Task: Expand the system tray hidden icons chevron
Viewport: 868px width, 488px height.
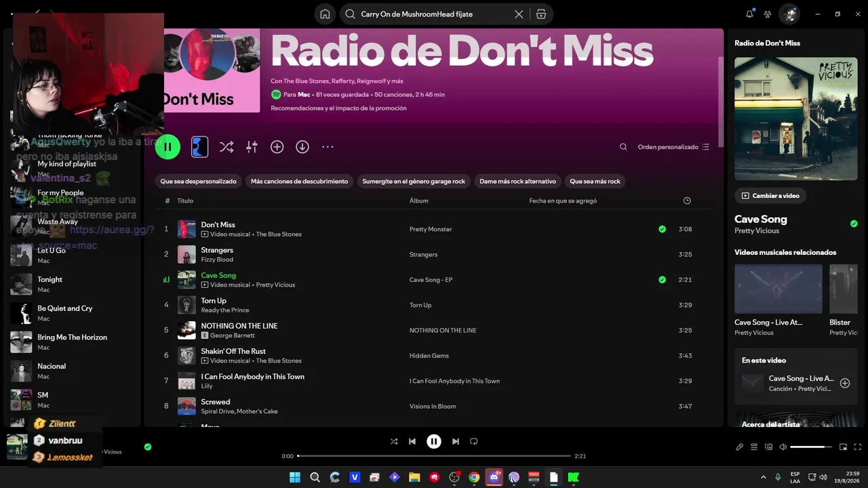Action: tap(763, 477)
